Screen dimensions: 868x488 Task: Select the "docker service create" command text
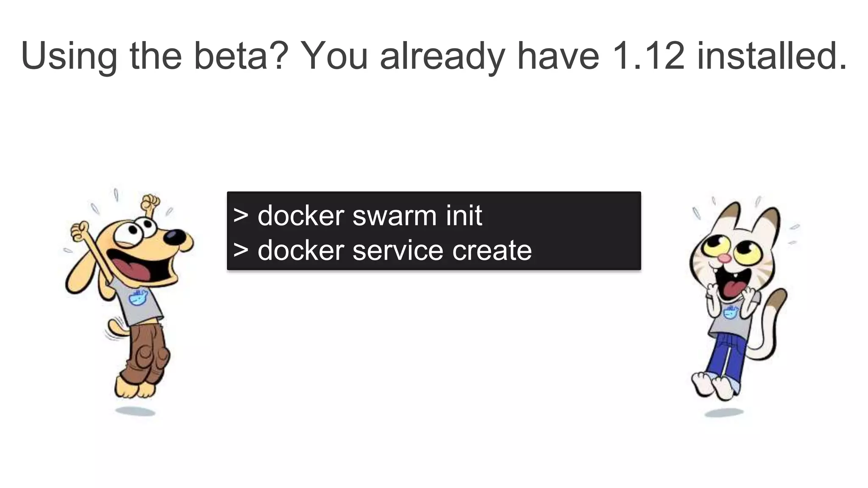tap(394, 250)
